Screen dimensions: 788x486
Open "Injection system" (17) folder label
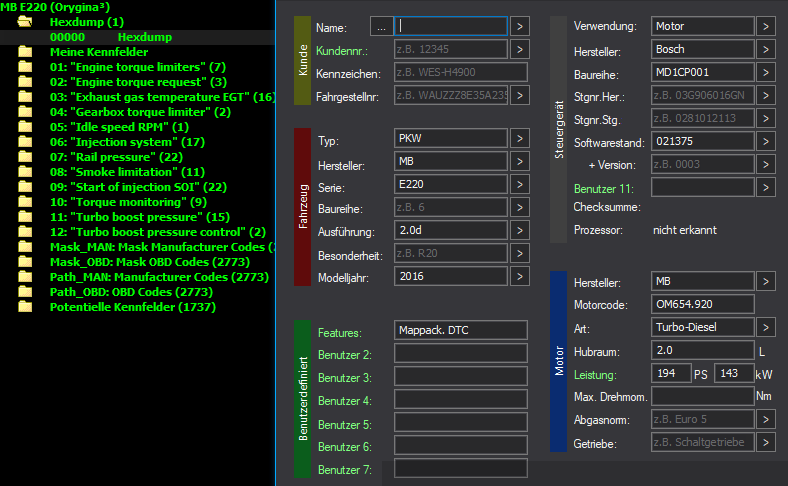point(127,142)
